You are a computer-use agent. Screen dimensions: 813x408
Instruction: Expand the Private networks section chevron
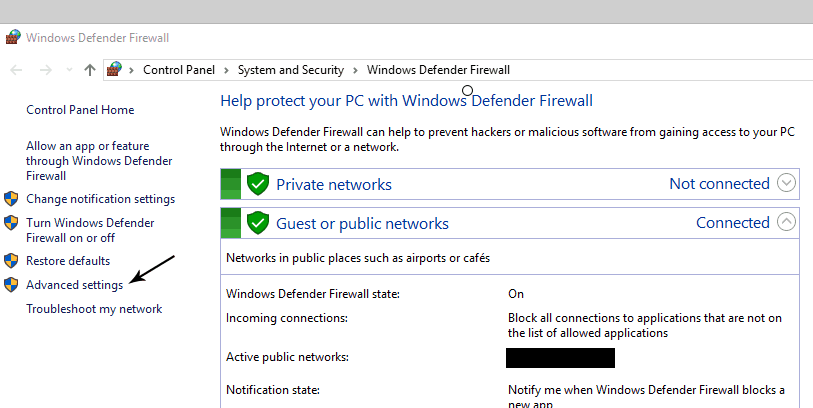tap(787, 183)
